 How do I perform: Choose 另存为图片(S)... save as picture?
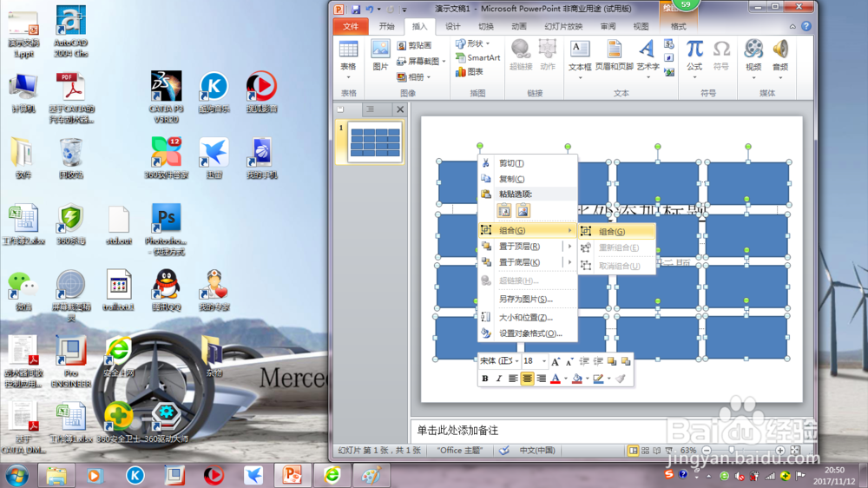528,299
